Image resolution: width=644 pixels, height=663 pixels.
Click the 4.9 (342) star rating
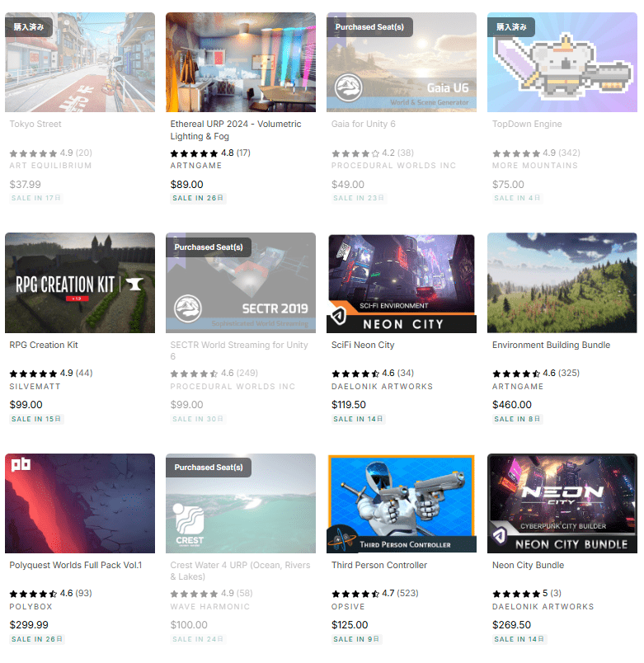coord(536,153)
